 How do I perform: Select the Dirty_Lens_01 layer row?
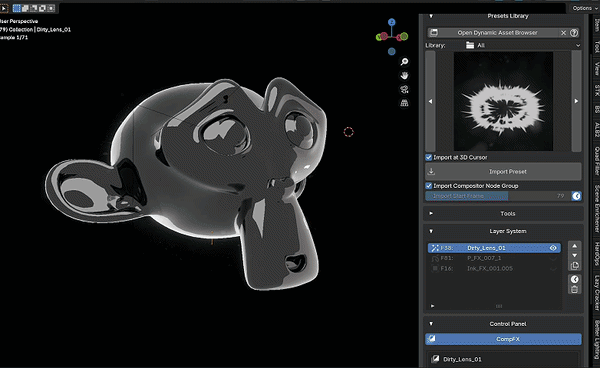[x=494, y=248]
